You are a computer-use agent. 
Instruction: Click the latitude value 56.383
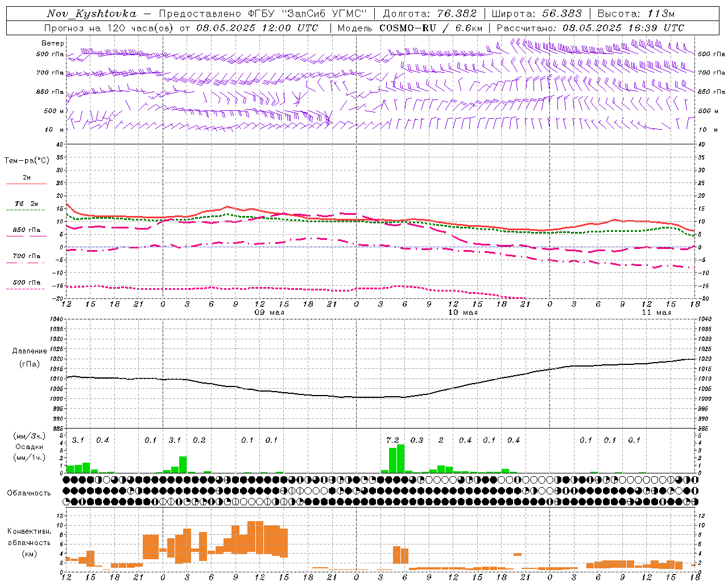(562, 14)
